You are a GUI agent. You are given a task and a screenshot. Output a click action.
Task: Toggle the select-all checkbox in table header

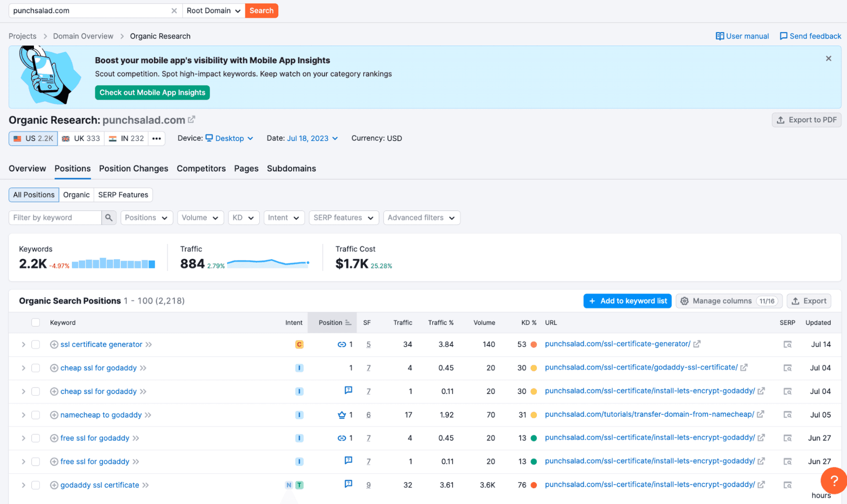click(x=36, y=323)
